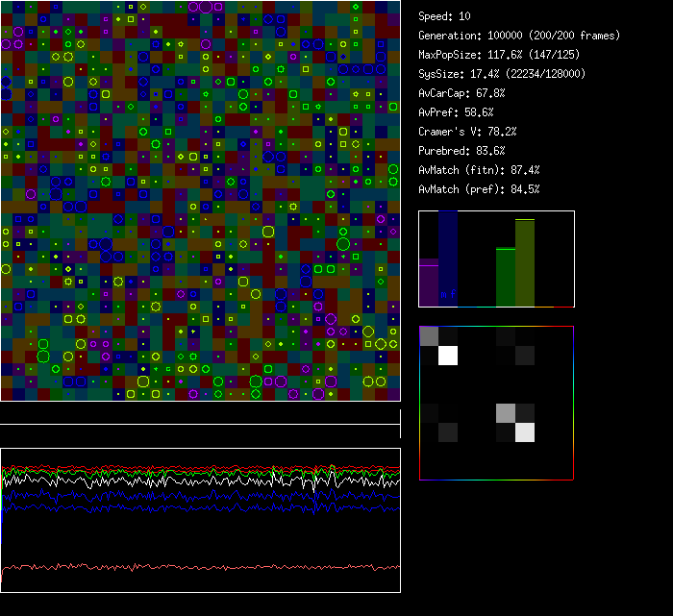Click the near-white cell in lower-right matrix cluster
The width and height of the screenshot is (673, 616).
point(525,432)
